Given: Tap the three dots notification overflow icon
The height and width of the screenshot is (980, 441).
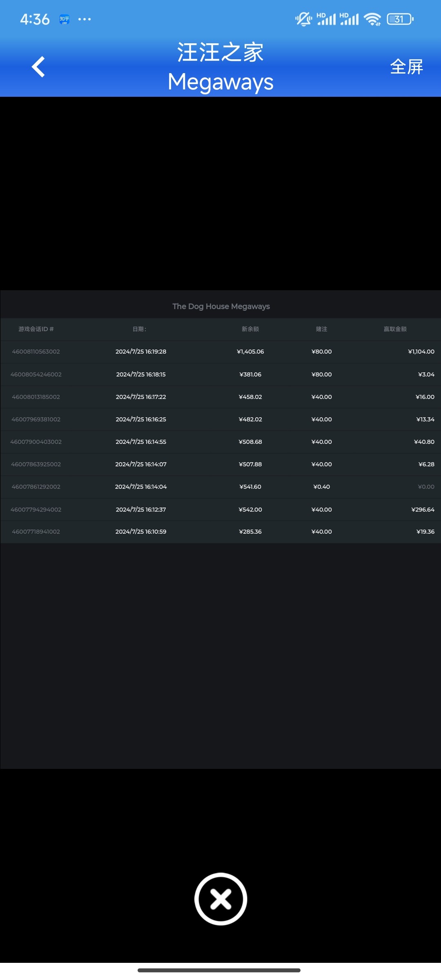Looking at the screenshot, I should (x=85, y=19).
